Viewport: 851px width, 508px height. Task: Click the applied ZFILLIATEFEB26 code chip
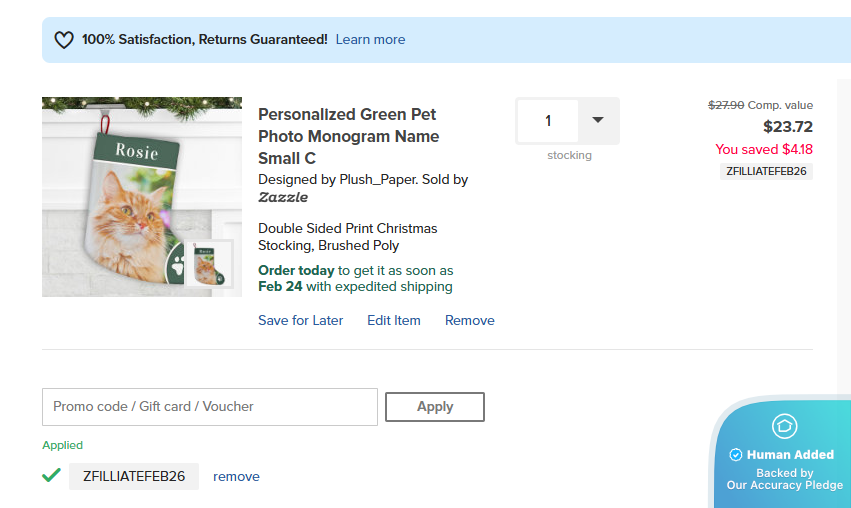[134, 477]
